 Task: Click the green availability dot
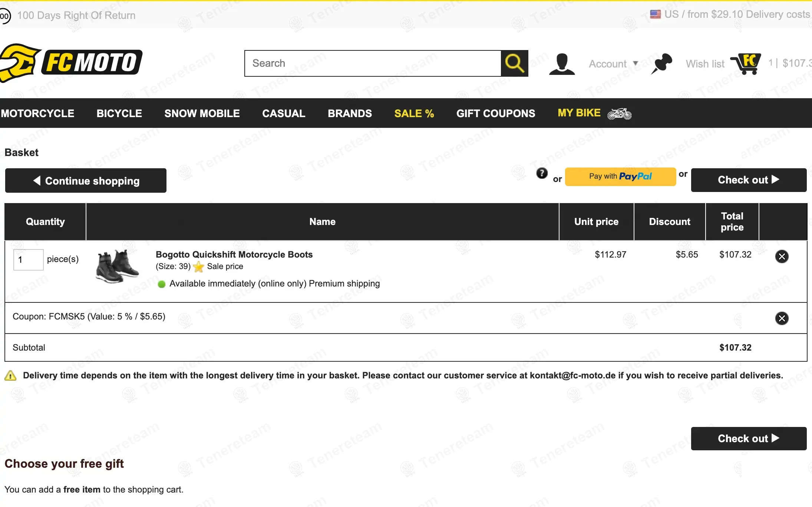(x=161, y=284)
